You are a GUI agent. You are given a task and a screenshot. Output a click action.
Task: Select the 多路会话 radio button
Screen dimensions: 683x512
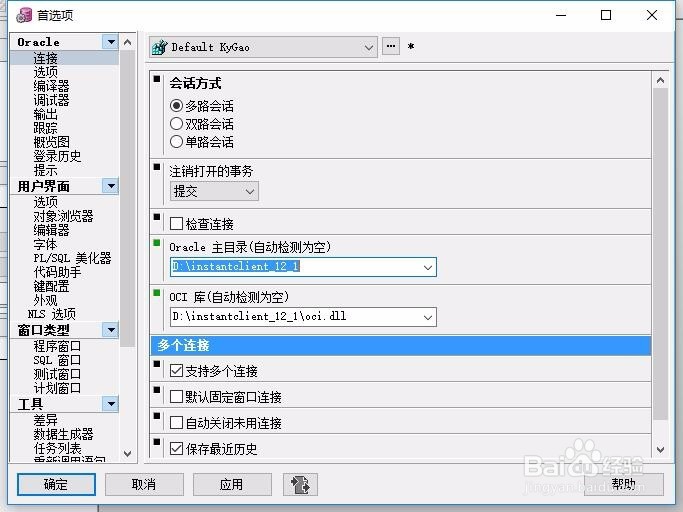tap(176, 105)
